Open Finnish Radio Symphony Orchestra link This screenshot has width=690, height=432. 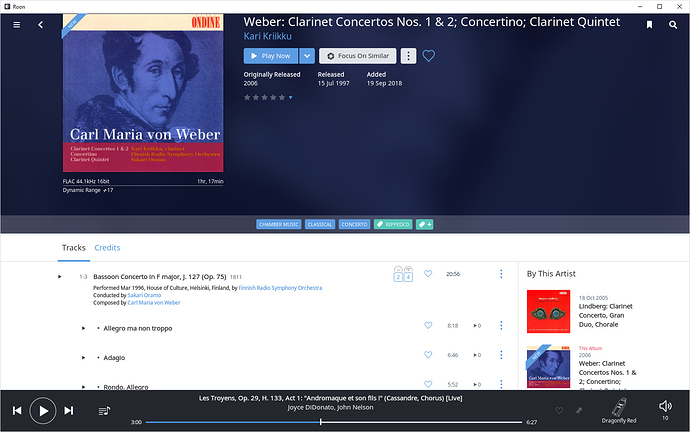[x=280, y=288]
